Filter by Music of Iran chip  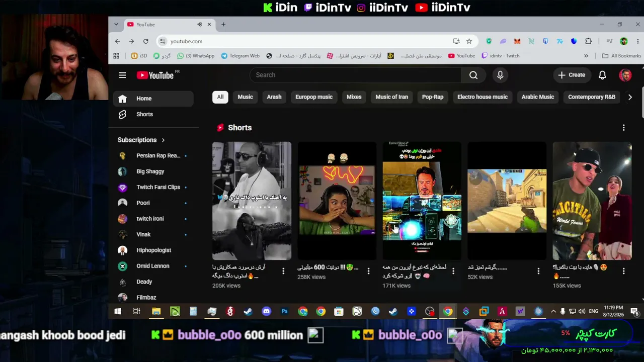tap(391, 97)
